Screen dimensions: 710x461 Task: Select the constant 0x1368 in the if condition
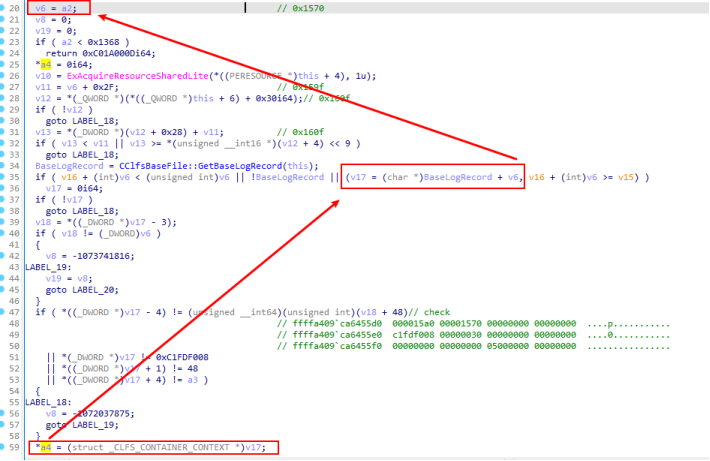coord(103,42)
